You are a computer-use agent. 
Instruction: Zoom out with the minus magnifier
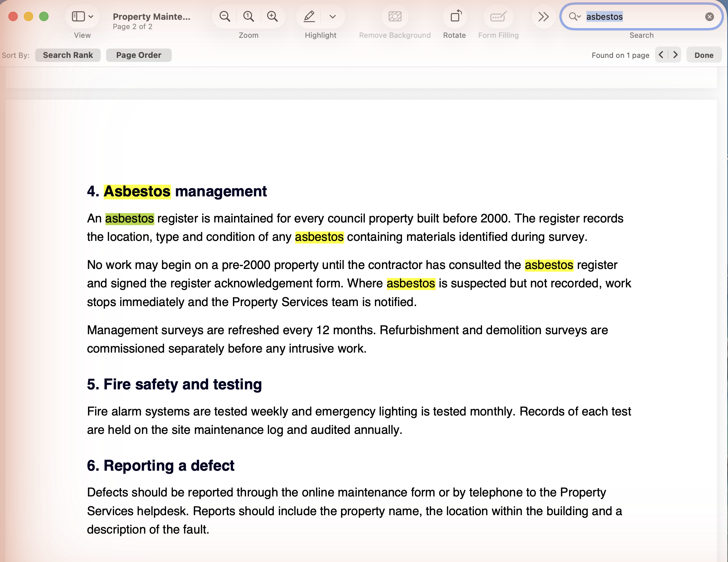pos(225,16)
